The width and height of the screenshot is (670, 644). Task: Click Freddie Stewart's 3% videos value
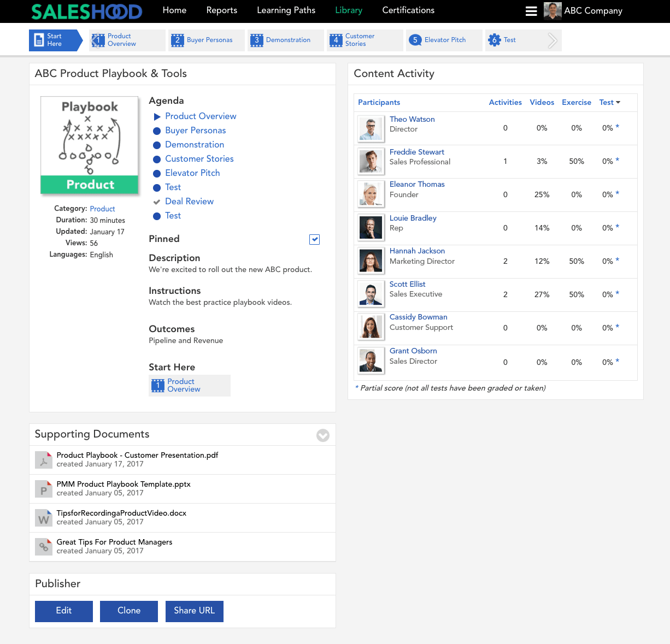click(542, 162)
